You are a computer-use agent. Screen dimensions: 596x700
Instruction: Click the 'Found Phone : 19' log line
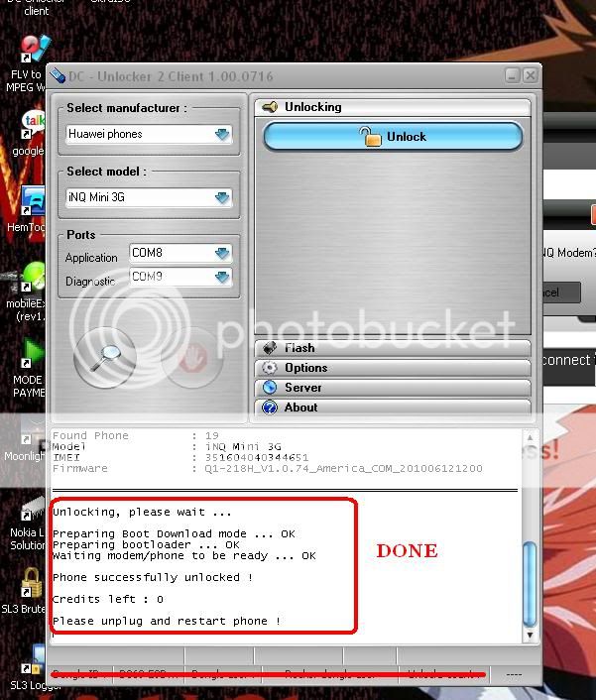(x=136, y=435)
